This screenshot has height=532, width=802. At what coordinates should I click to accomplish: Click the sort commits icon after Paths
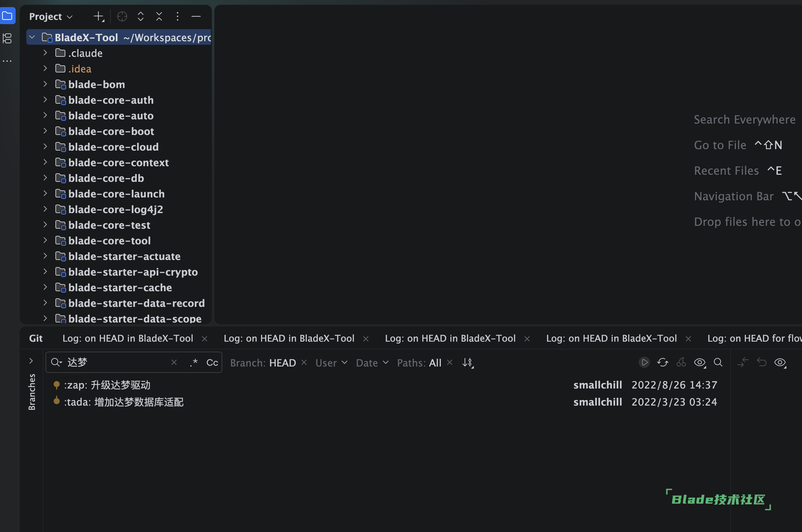tap(468, 363)
